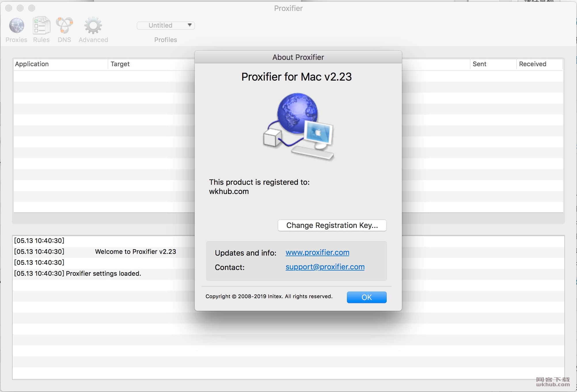Viewport: 577px width, 392px height.
Task: Click the Profiles toolbar label
Action: point(166,40)
